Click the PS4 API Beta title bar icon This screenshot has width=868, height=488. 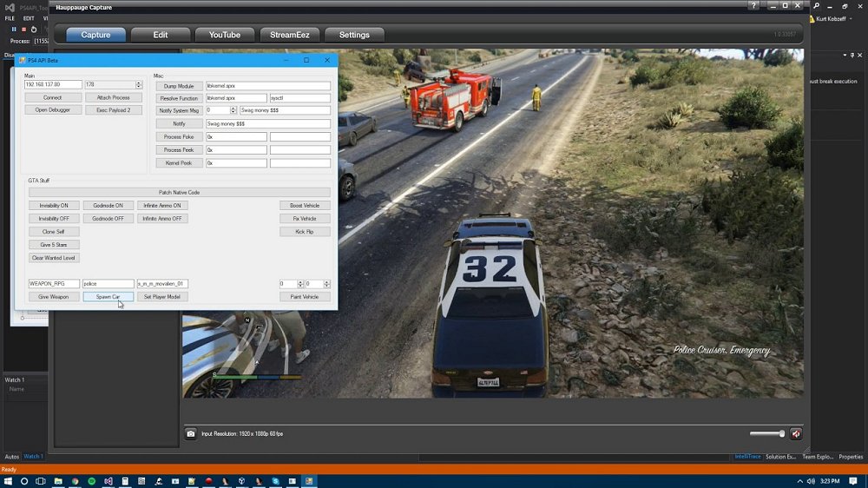(23, 61)
